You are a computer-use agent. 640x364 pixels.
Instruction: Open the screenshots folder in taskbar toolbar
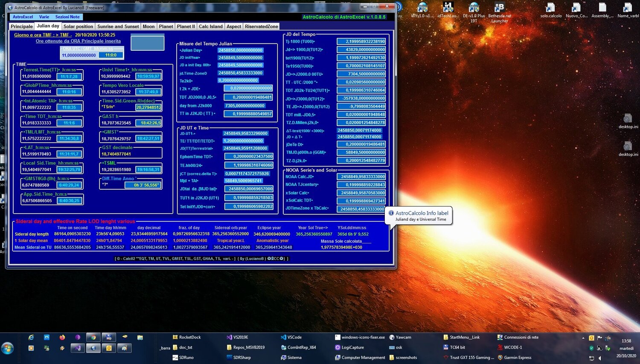(403, 358)
